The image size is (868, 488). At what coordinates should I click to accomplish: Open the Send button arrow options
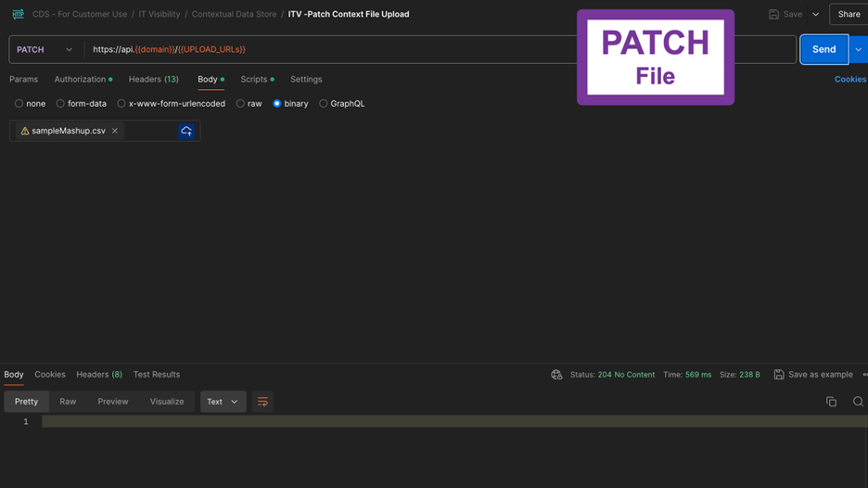tap(859, 49)
